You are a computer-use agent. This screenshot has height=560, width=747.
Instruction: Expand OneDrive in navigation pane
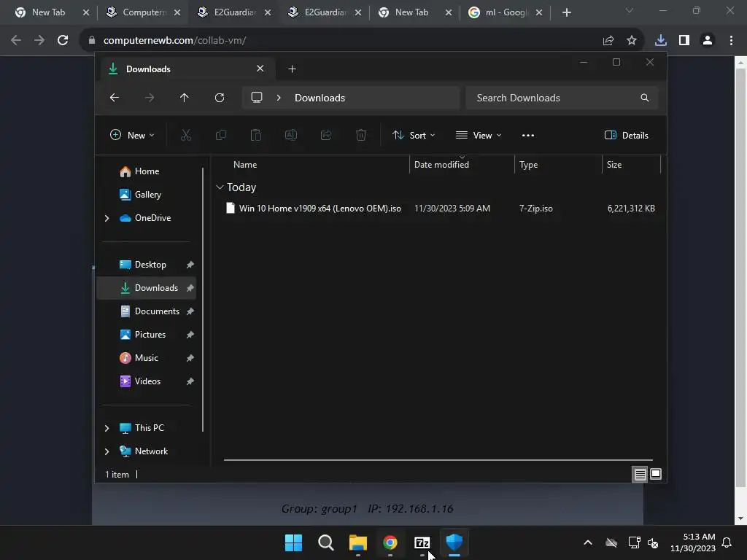click(x=107, y=218)
